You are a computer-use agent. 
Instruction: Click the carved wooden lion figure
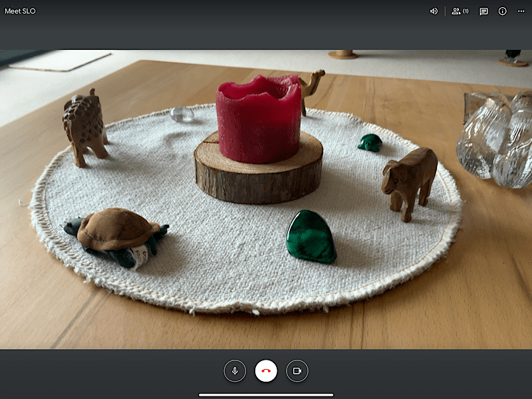click(84, 126)
